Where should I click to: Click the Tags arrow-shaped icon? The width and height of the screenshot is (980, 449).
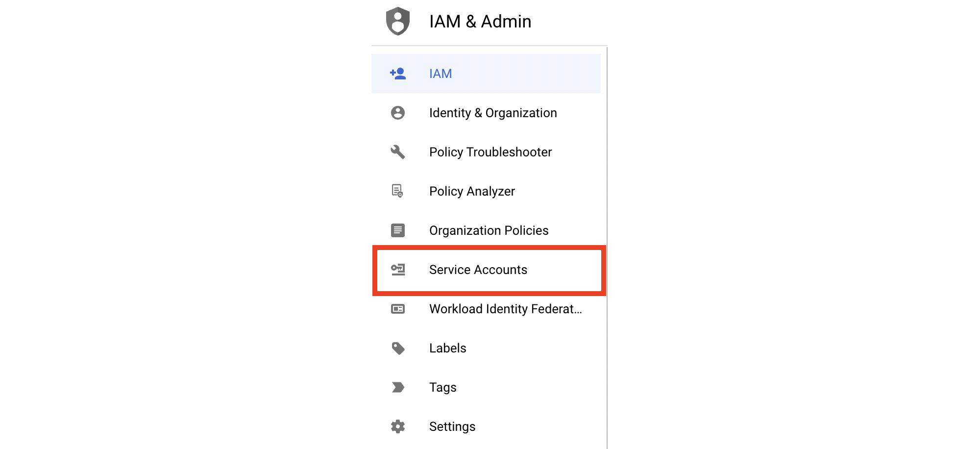pyautogui.click(x=398, y=387)
